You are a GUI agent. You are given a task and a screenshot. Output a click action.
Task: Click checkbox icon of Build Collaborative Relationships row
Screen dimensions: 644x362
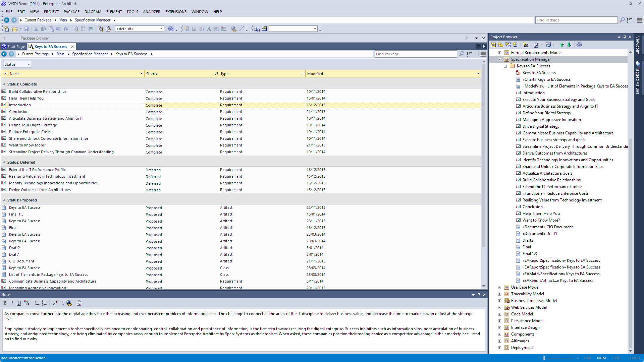click(x=4, y=92)
